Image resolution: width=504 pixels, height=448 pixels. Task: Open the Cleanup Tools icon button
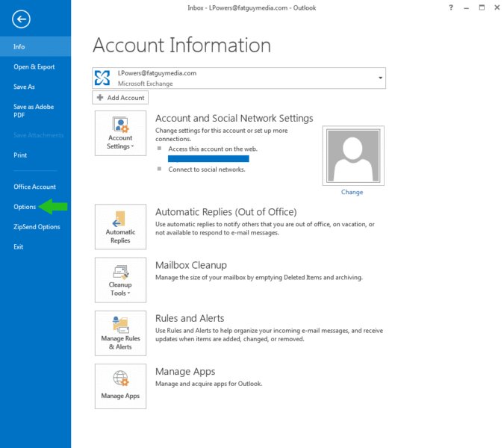120,280
